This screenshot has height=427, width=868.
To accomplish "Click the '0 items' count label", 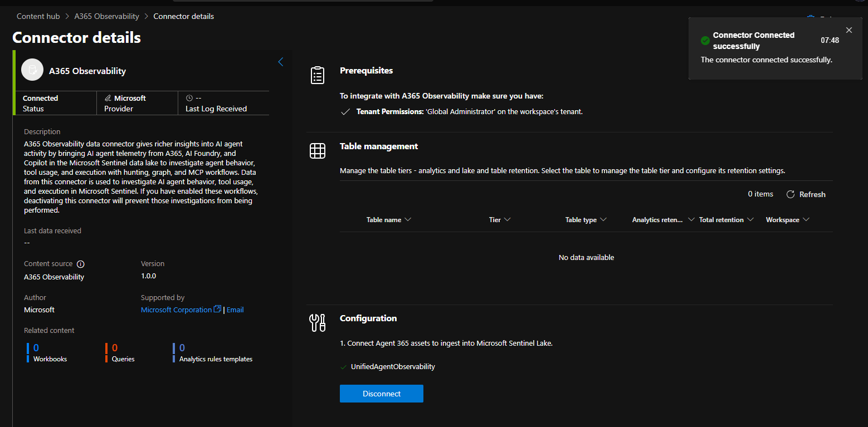I will pyautogui.click(x=760, y=194).
